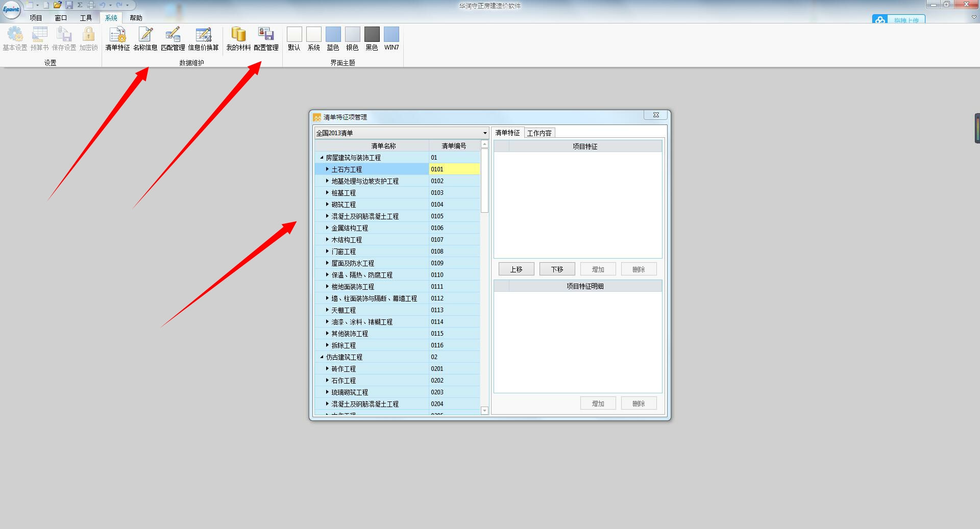Apply the 黑色 interface theme
The width and height of the screenshot is (980, 529).
pyautogui.click(x=372, y=39)
